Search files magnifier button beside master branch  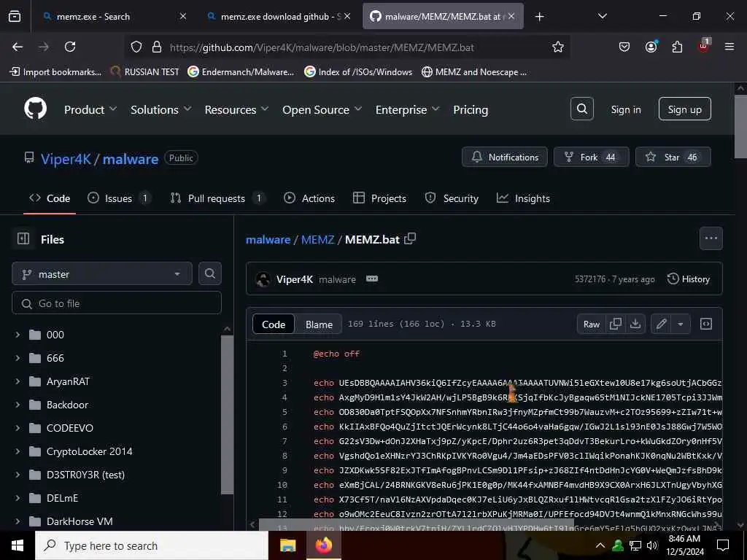210,274
